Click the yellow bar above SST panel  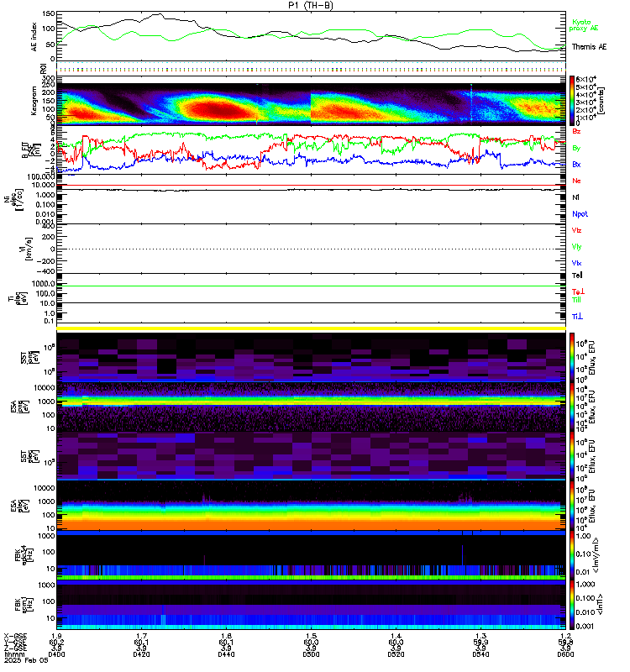(x=311, y=328)
